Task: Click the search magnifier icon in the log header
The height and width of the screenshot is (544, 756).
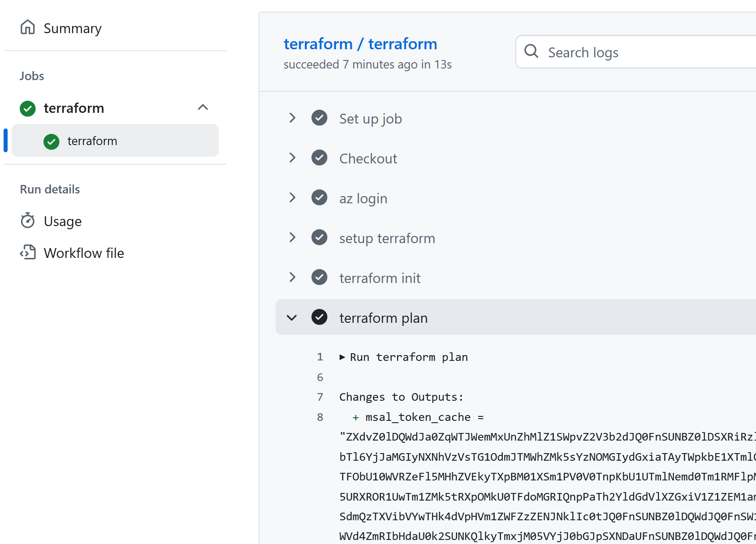Action: pos(531,51)
